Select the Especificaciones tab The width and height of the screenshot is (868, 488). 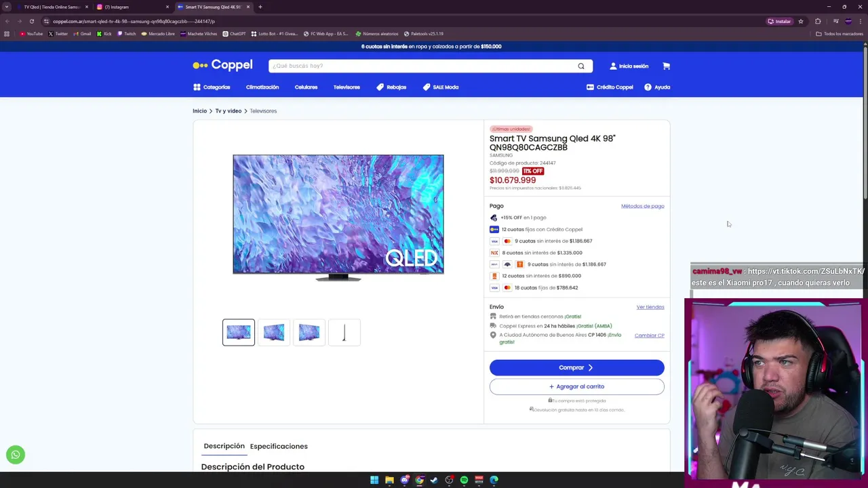point(279,446)
